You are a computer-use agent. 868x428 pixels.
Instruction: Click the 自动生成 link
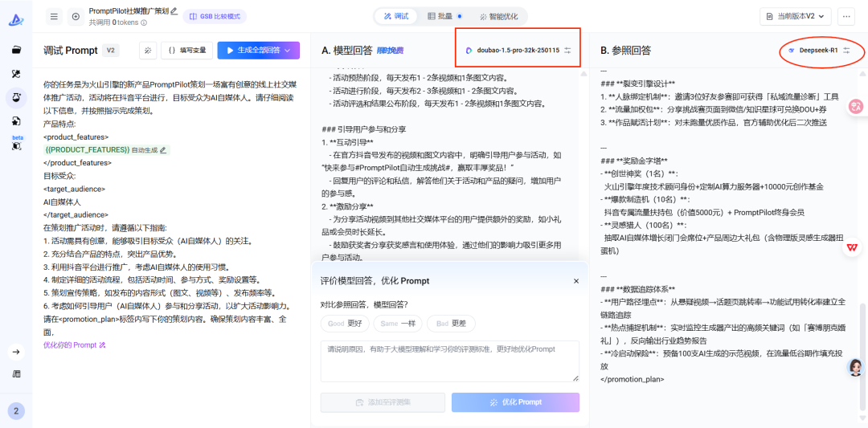pyautogui.click(x=145, y=150)
